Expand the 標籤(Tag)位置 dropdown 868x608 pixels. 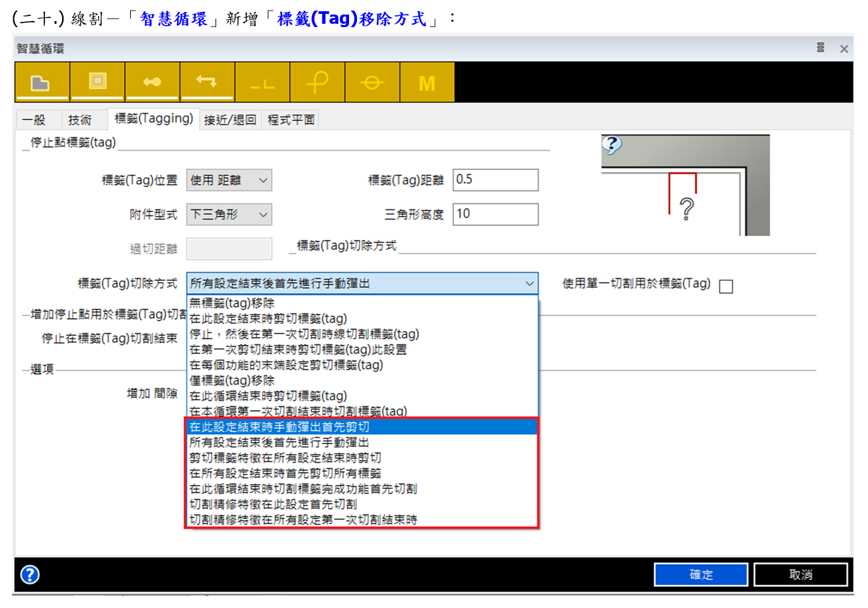click(229, 180)
